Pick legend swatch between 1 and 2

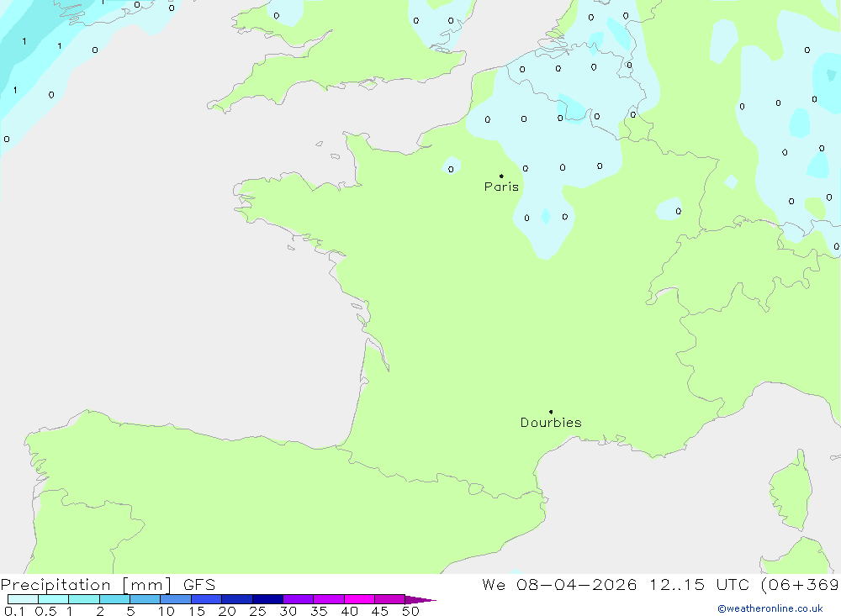pyautogui.click(x=83, y=599)
